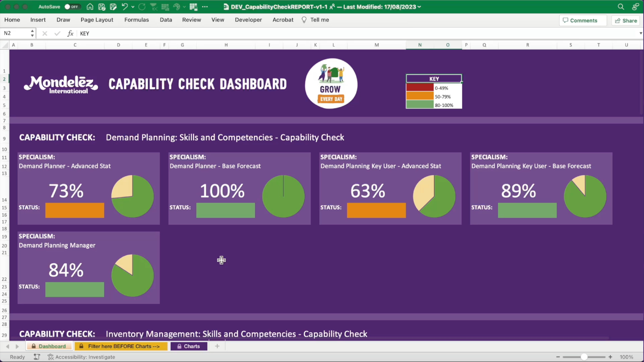
Task: Click the Home icon in the title bar
Action: click(x=90, y=7)
